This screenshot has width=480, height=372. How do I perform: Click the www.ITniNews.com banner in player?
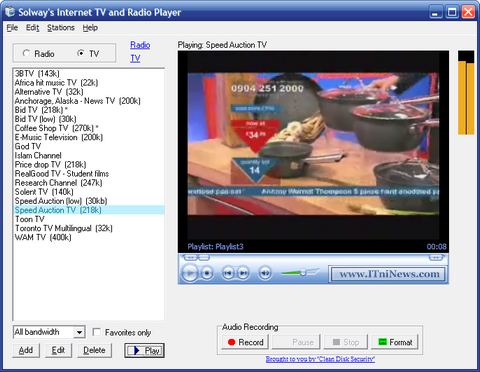388,274
